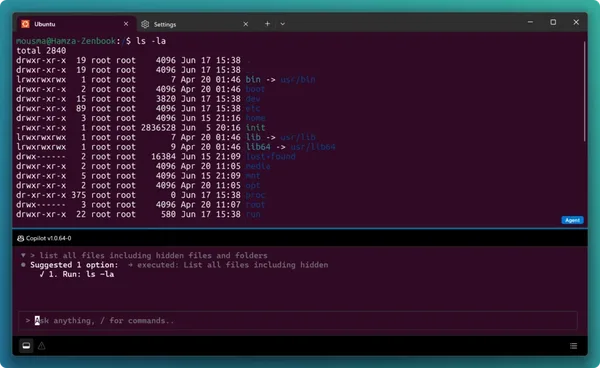Click the executed: List all files text

coord(233,265)
